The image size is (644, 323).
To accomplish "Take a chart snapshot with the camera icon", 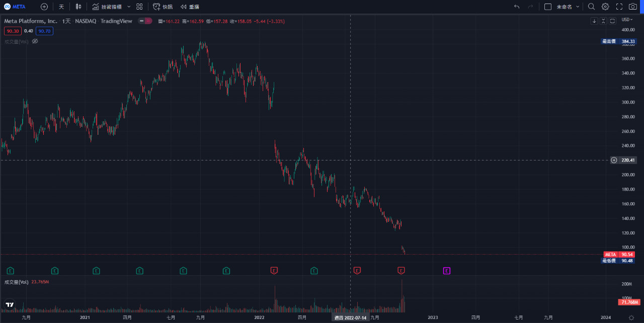I will click(x=633, y=7).
